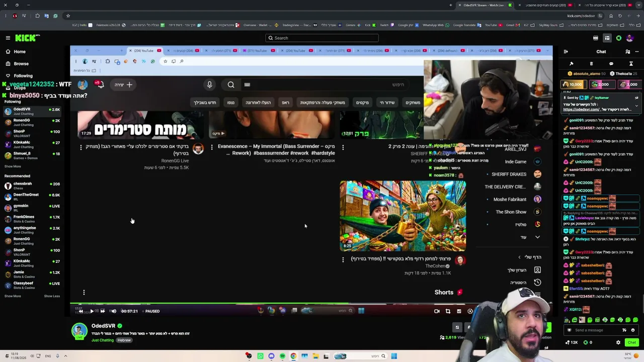Viewport: 644px width, 362px height.
Task: Open OdedSVR channel avatar below player
Action: (x=79, y=330)
